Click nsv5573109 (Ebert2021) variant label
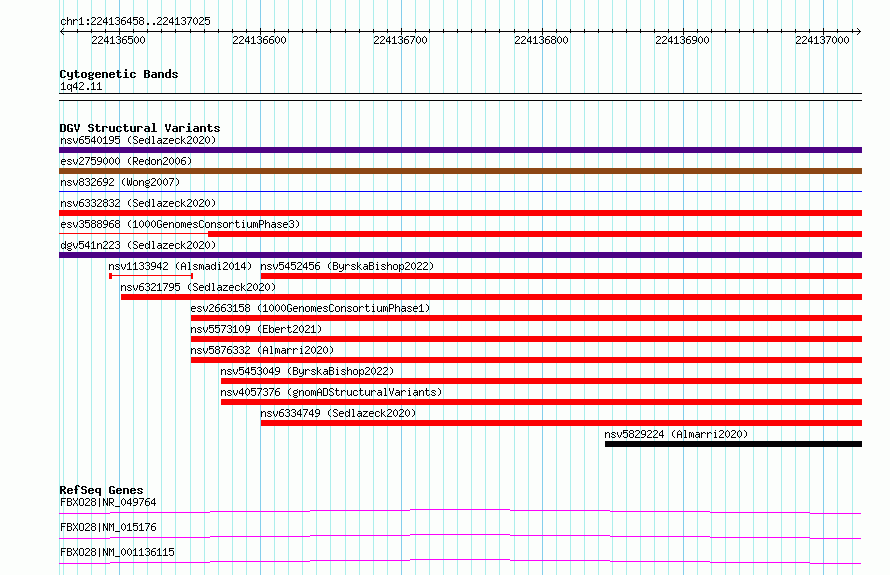The width and height of the screenshot is (890, 575). pos(256,329)
